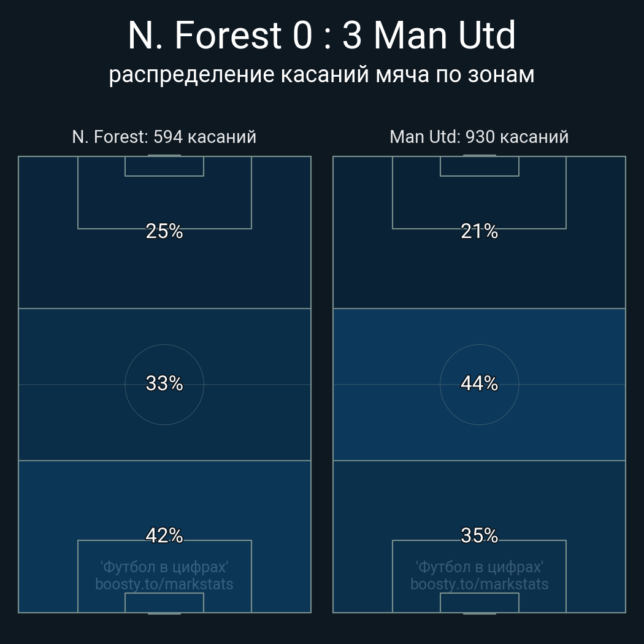Image resolution: width=644 pixels, height=644 pixels.
Task: Select the Man Utd 930 касаний heading
Action: pyautogui.click(x=479, y=137)
